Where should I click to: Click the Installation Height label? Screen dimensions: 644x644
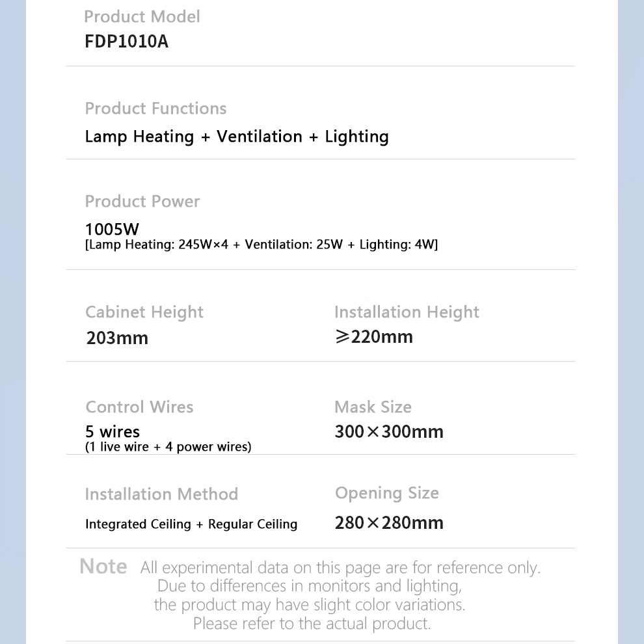(407, 312)
